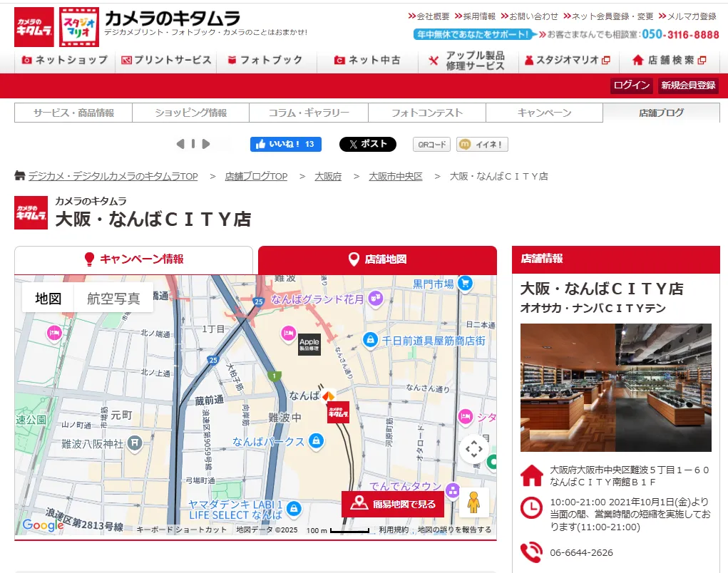Click デジカメ・デジタルカメラのキタムラTOP breadcrumb

click(113, 176)
